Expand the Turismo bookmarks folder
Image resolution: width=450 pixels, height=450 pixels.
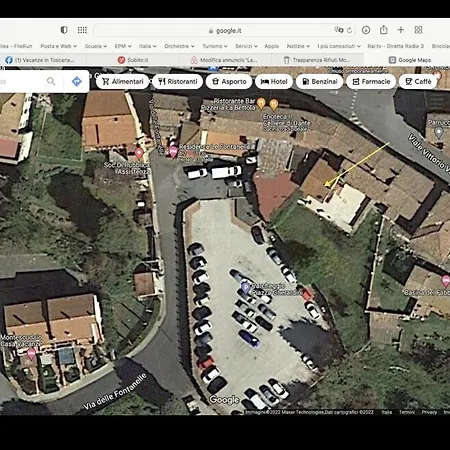click(x=215, y=46)
